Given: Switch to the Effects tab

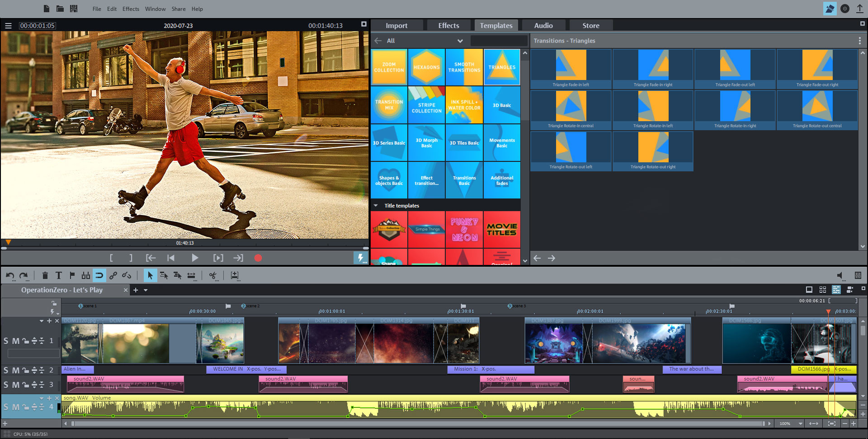Looking at the screenshot, I should (449, 25).
